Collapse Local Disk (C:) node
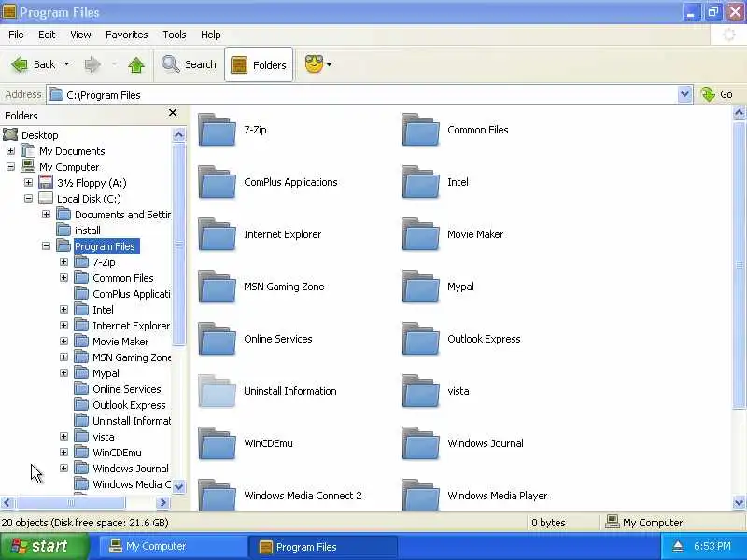The width and height of the screenshot is (747, 560). [x=28, y=198]
